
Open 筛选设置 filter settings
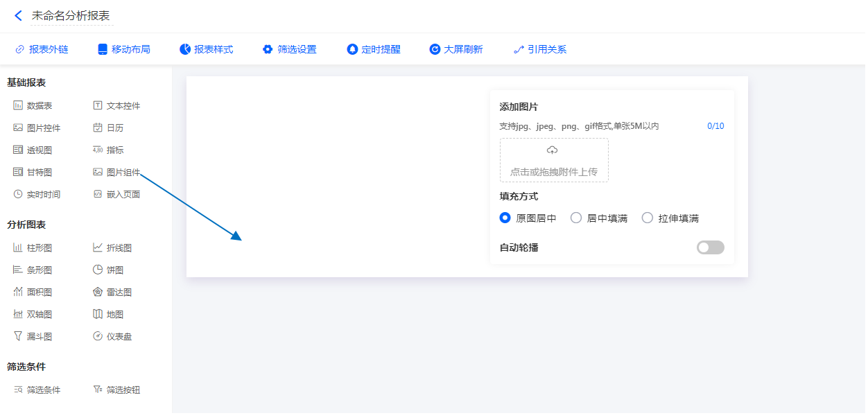point(289,49)
